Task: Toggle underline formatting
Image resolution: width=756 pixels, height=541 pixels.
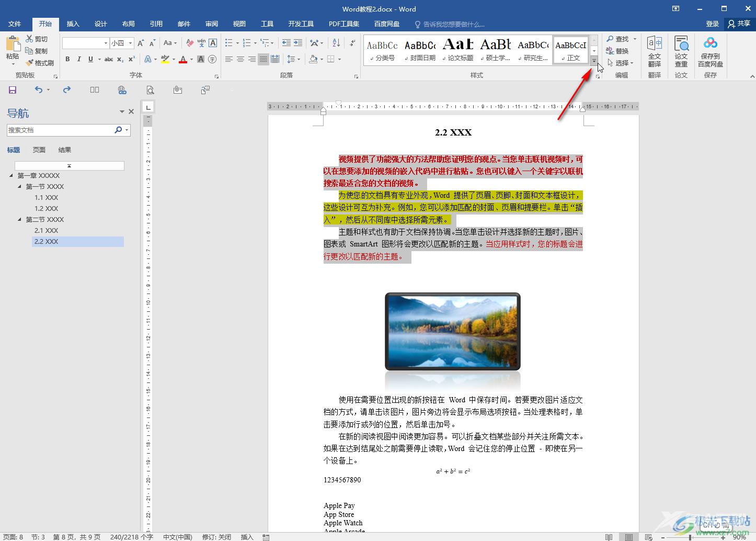Action: (x=90, y=59)
